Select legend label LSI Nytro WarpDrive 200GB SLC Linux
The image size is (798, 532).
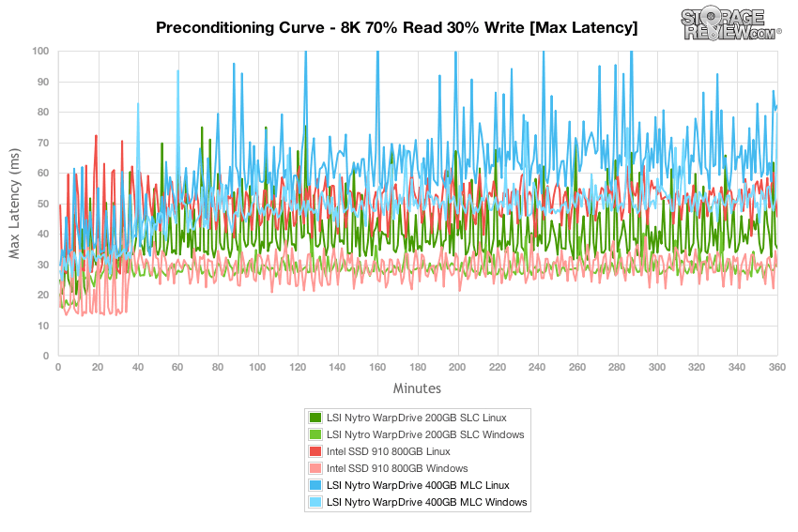pyautogui.click(x=416, y=418)
